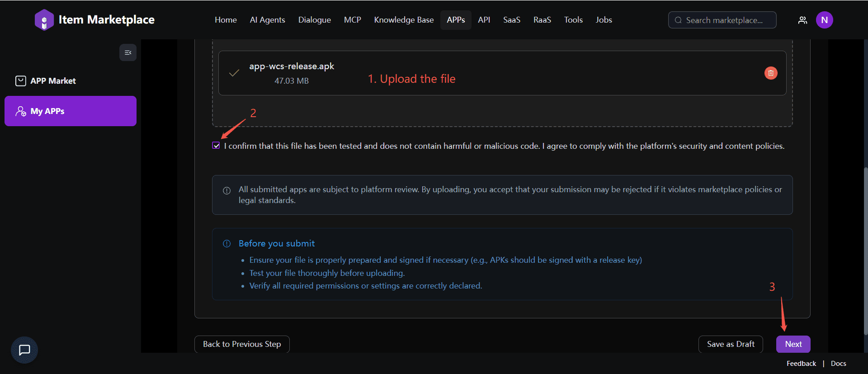Go to the AI Agents tab
The image size is (868, 374).
(x=267, y=20)
